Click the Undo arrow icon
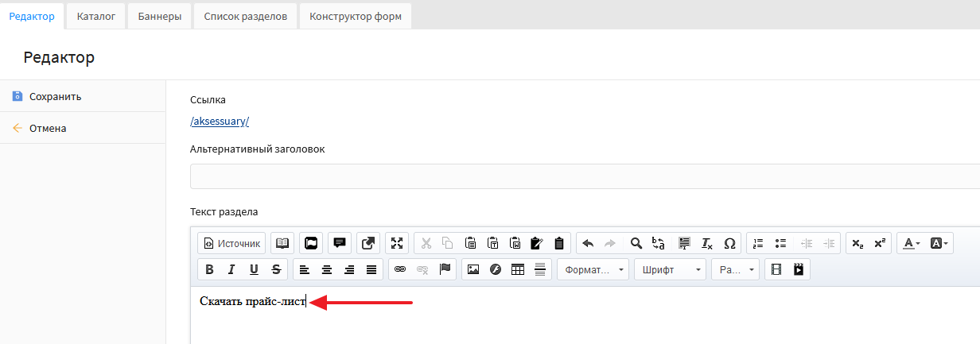 tap(588, 243)
